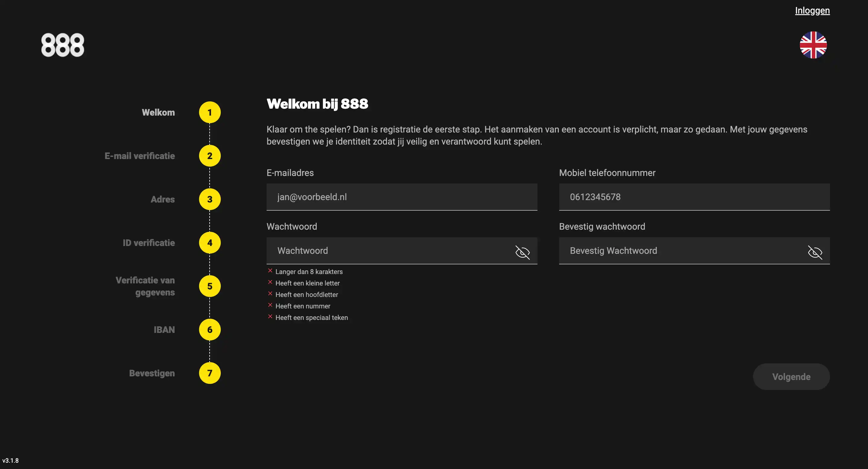Click red X beside Heeft een hoofdletter
Screen dimensions: 868x469
pyautogui.click(x=270, y=294)
